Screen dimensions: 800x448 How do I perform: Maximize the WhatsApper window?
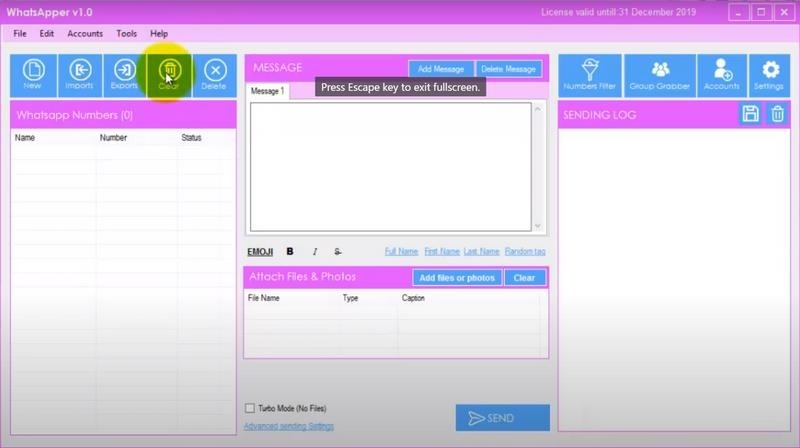(x=761, y=12)
